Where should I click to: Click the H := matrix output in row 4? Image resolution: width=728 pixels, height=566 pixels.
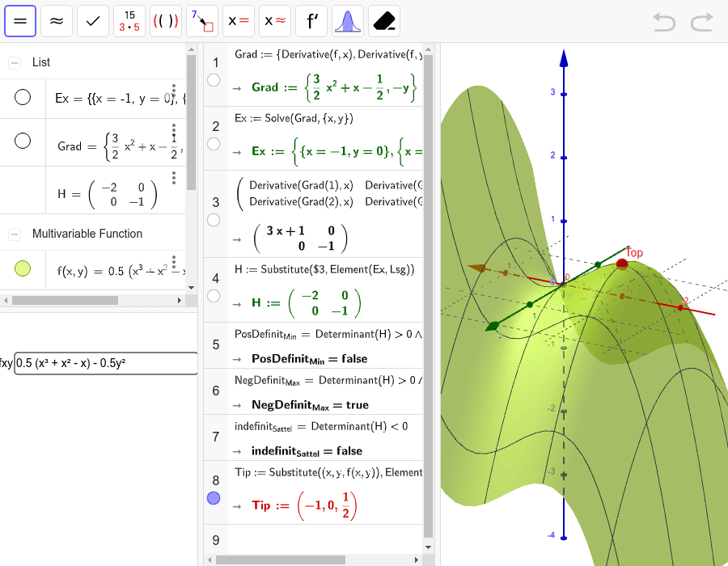coord(306,303)
